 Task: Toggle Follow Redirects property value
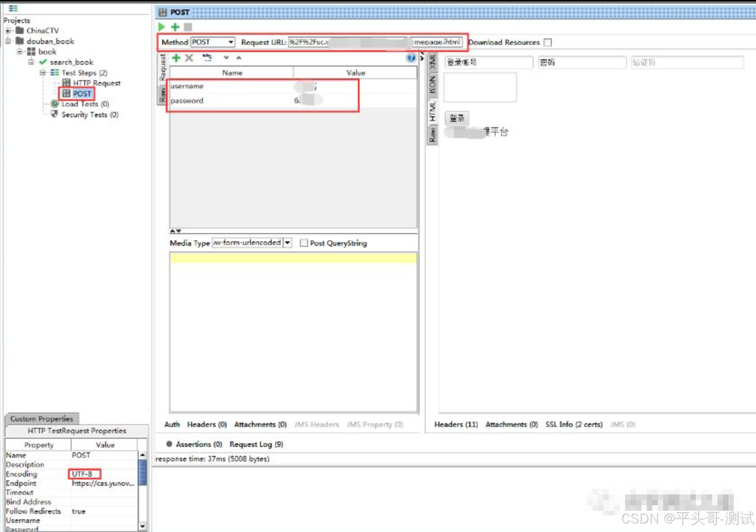tap(79, 511)
